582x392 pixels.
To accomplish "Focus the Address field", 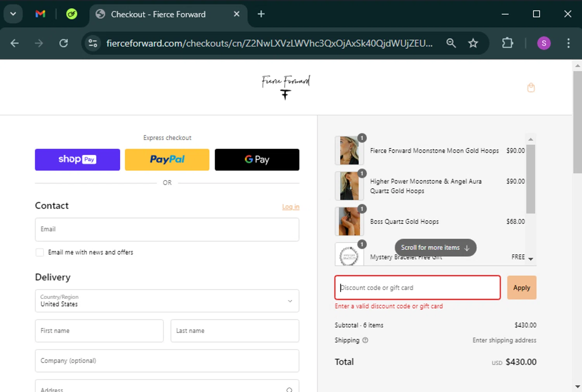I will (x=167, y=386).
